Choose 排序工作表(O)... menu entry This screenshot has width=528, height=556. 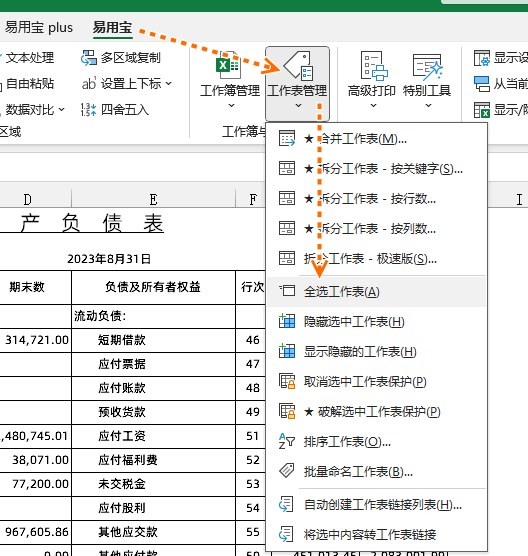pos(376,441)
